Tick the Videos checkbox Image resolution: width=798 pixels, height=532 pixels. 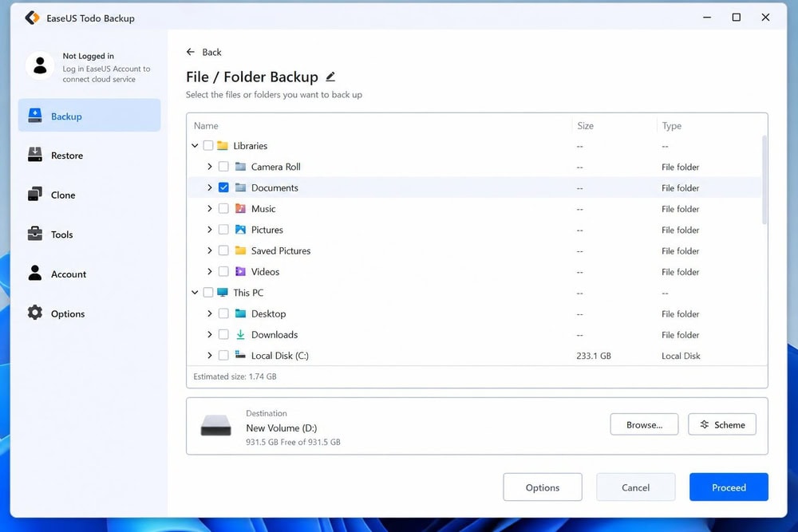223,272
